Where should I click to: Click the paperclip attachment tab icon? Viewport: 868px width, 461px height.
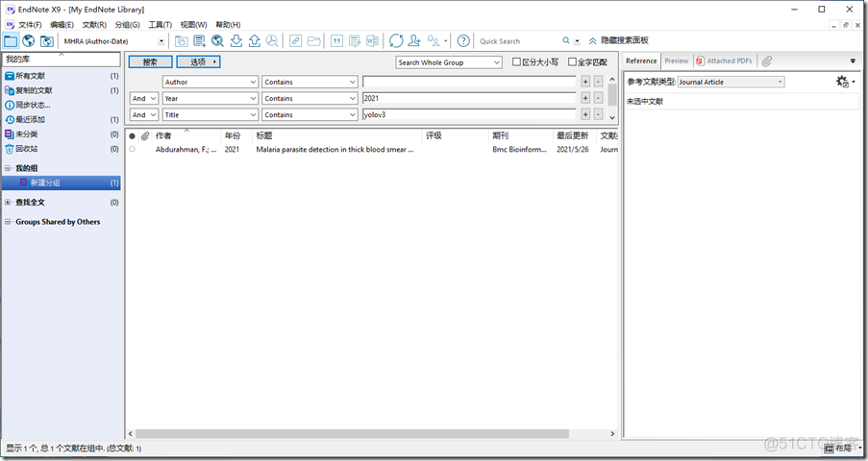[x=767, y=61]
